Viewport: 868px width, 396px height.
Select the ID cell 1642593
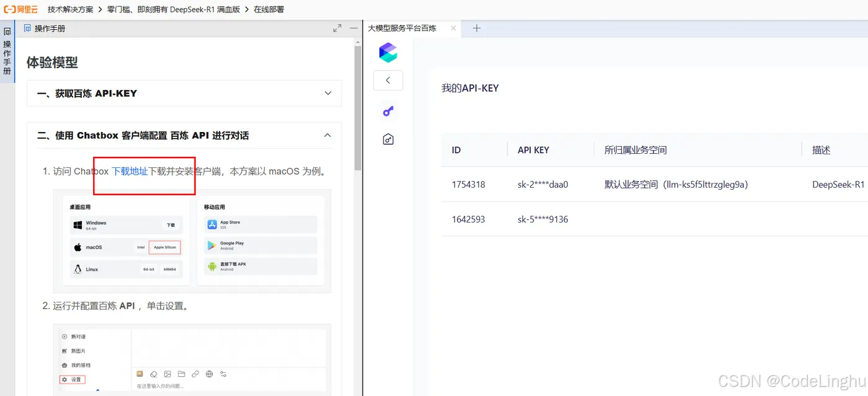click(469, 219)
